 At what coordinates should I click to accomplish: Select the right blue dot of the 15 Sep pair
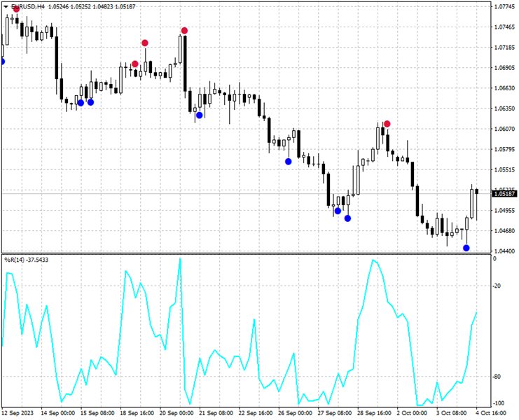click(x=90, y=102)
